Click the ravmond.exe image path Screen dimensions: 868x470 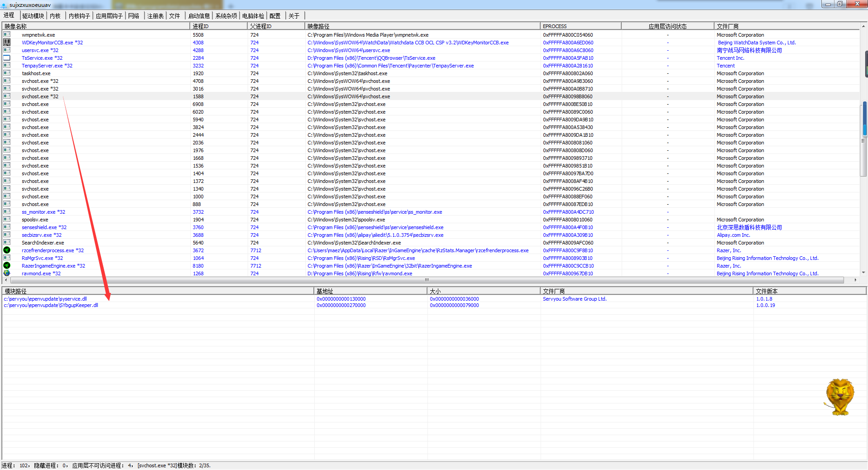coord(360,273)
